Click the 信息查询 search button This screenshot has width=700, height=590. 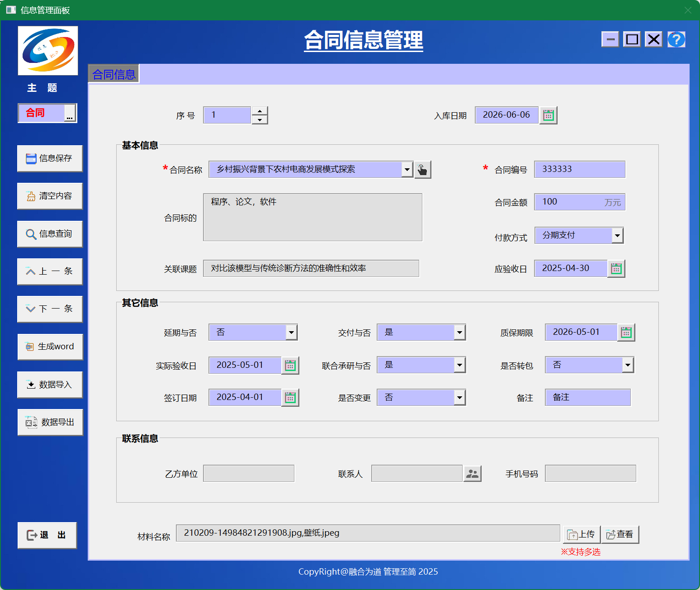[x=50, y=234]
